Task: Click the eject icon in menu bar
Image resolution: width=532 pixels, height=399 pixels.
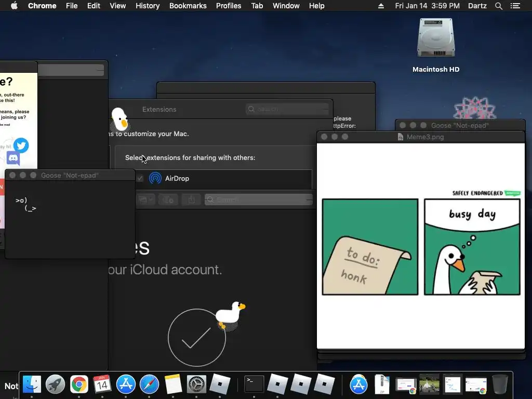Action: point(381,6)
